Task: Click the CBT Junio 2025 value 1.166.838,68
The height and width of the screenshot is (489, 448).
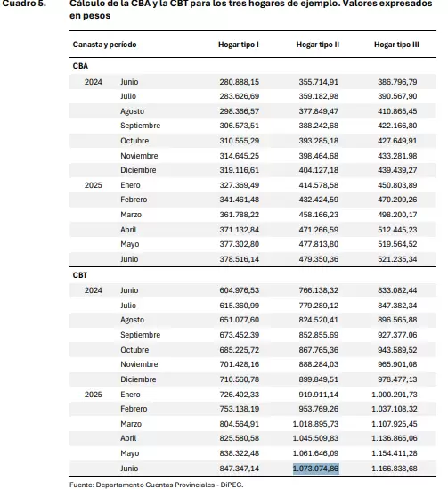Action: [395, 469]
